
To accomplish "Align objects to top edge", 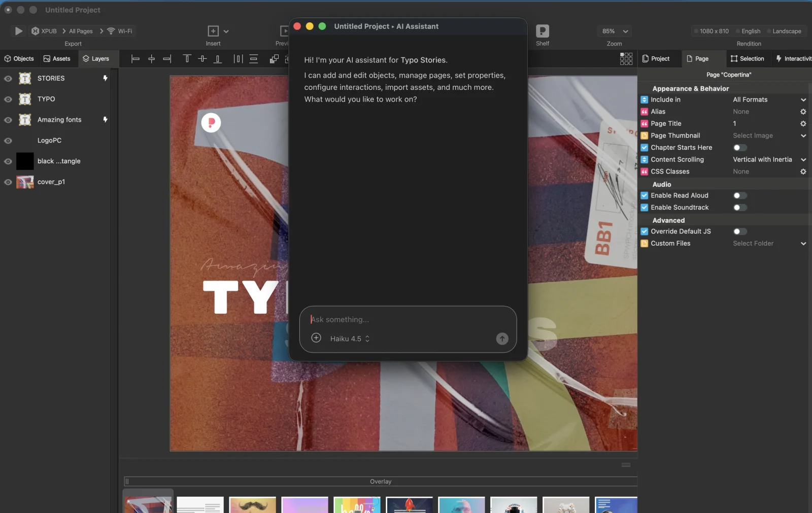I will point(187,59).
